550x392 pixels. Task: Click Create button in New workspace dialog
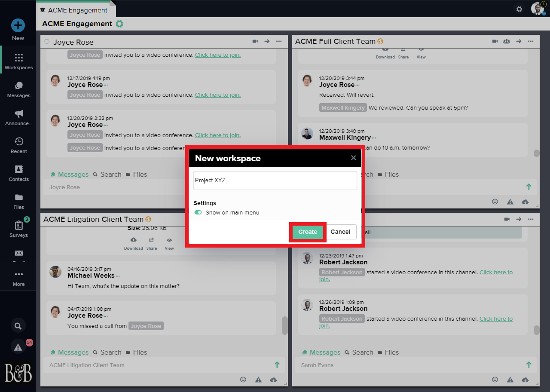pos(308,232)
